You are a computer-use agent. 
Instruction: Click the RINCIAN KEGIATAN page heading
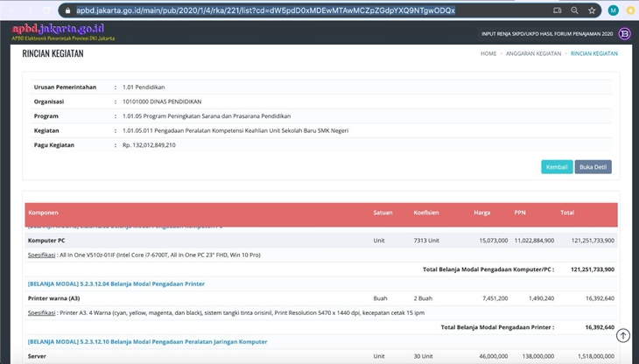point(53,53)
